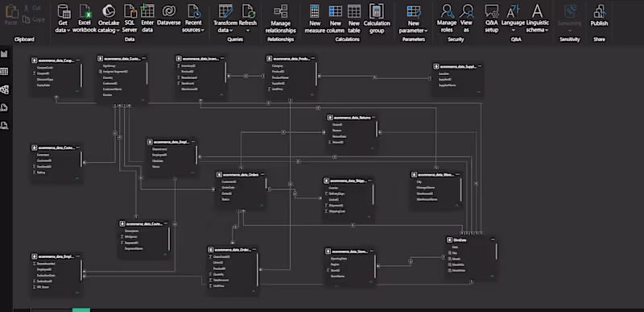This screenshot has width=644, height=312.
Task: Select the Department field in Employees table
Action: (x=159, y=149)
